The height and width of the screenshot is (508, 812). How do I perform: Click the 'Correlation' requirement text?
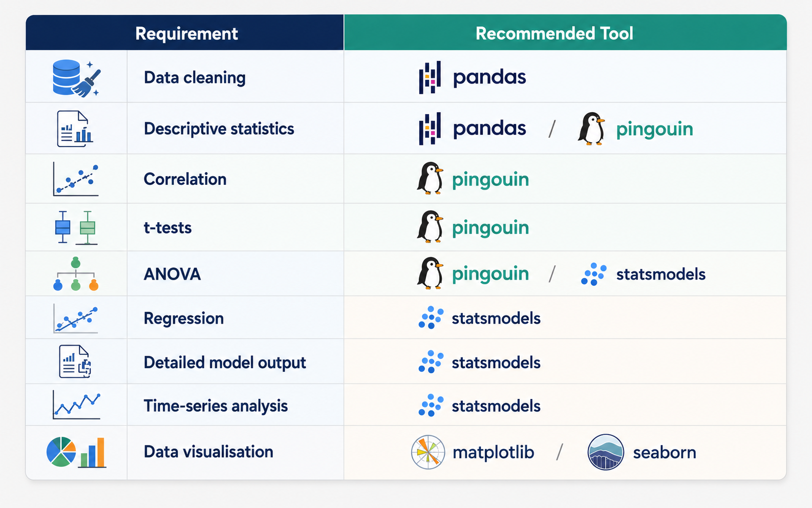point(185,179)
